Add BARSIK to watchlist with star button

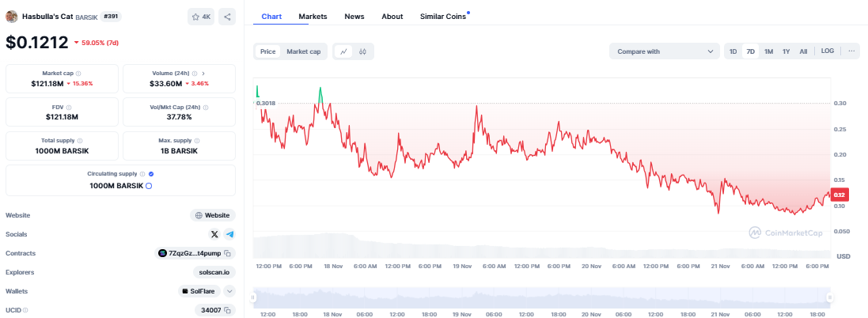click(201, 17)
